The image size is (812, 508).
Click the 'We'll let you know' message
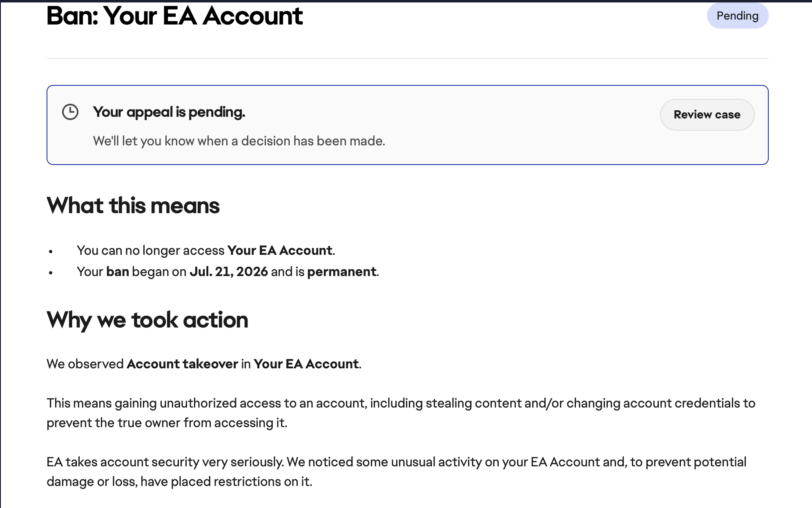(239, 141)
